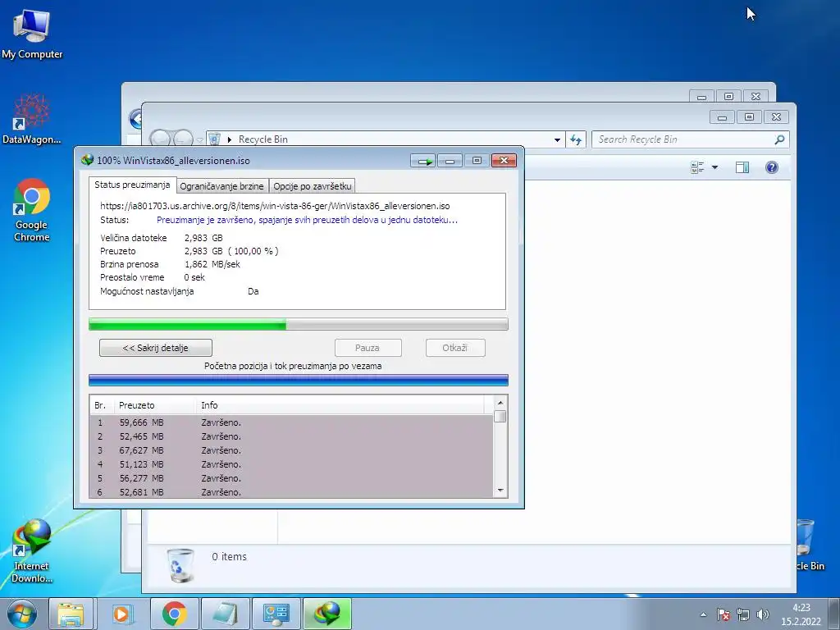Click the refresh button in Recycle Bin window
This screenshot has height=630, width=840.
(576, 139)
